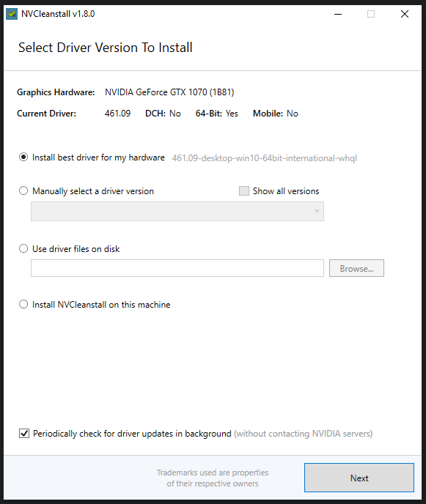Select 'Install best driver for my hardware'
426x504 pixels.
tap(23, 157)
